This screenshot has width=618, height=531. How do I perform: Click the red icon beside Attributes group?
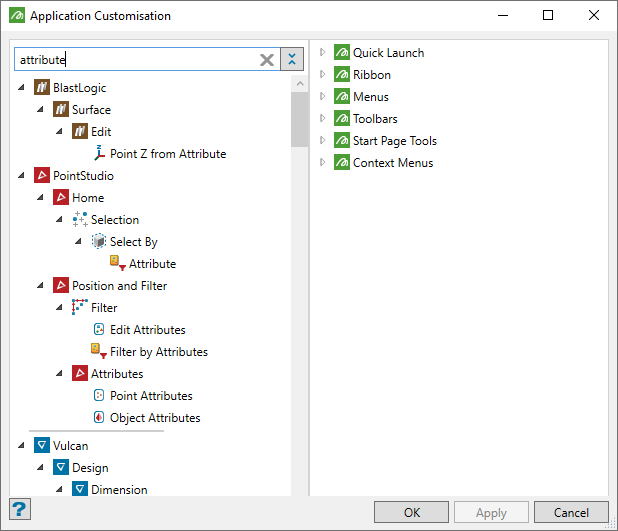(x=80, y=373)
